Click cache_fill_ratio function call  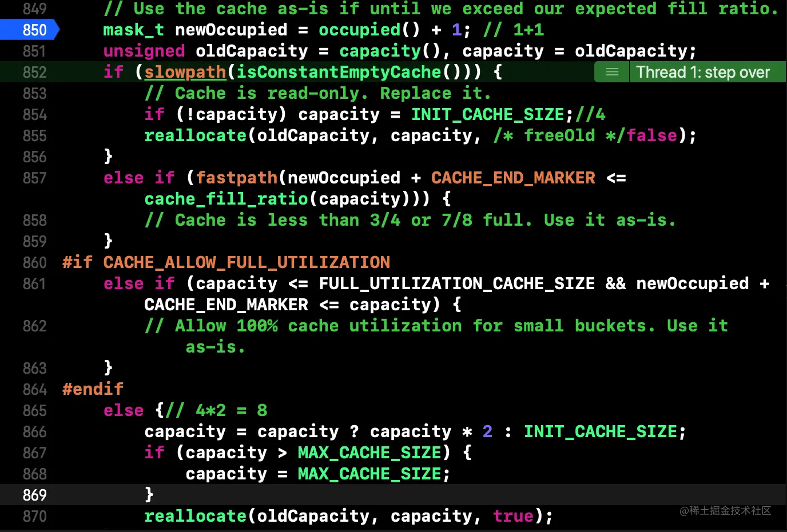(226, 199)
